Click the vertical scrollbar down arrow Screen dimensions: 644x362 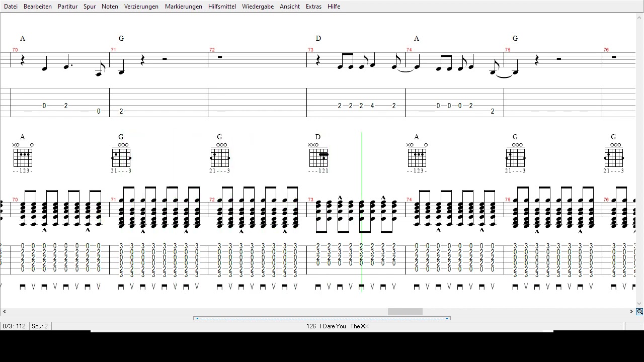click(x=639, y=304)
